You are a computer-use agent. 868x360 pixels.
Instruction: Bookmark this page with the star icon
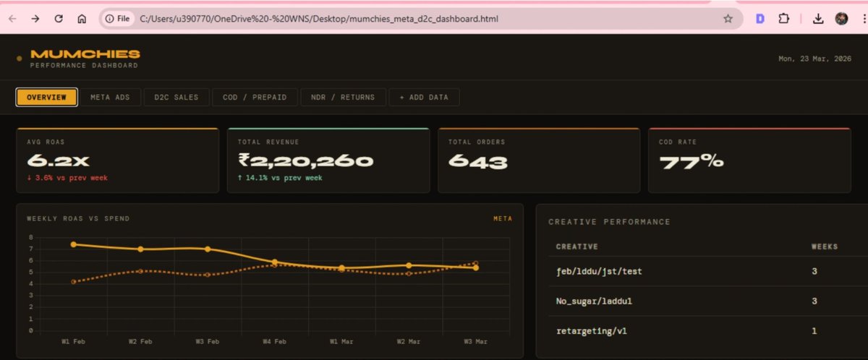pos(728,19)
